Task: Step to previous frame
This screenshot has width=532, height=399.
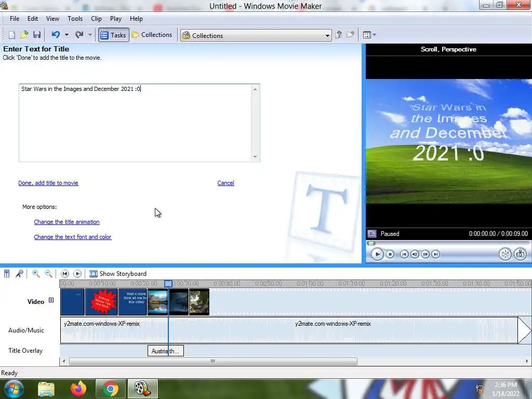Action: click(415, 254)
